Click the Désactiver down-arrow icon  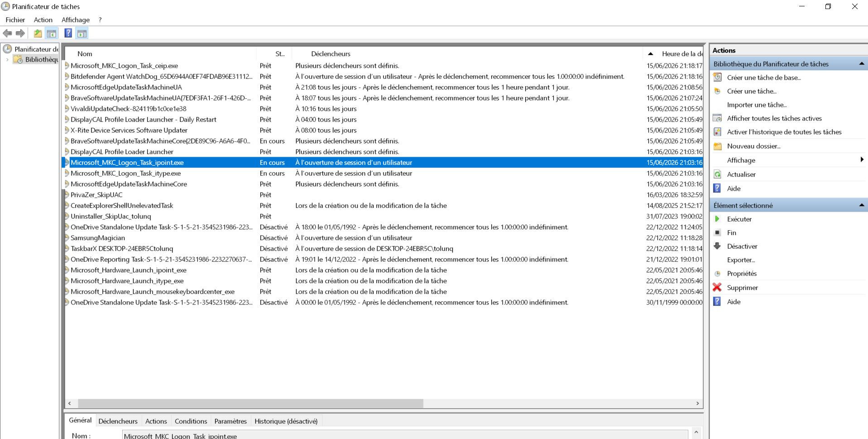pos(717,246)
